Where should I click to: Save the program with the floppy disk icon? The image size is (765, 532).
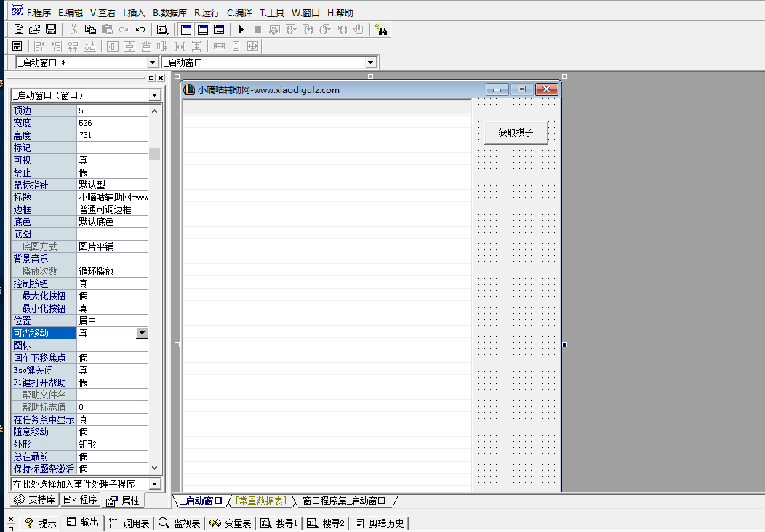click(x=51, y=30)
